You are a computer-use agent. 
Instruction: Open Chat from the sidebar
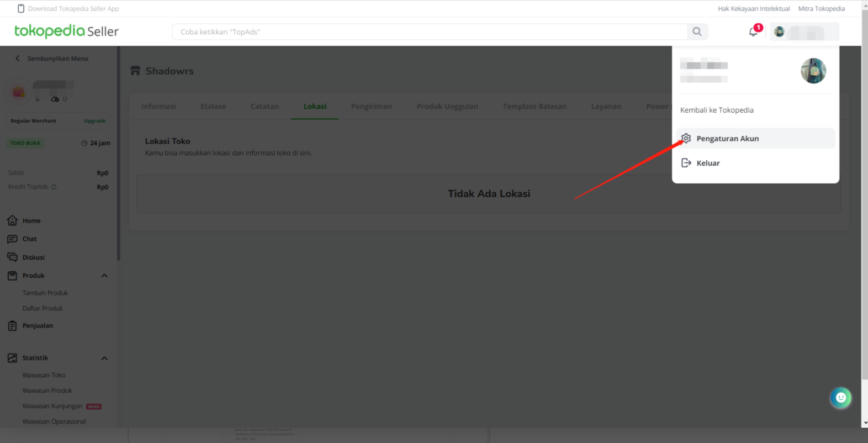pyautogui.click(x=29, y=239)
